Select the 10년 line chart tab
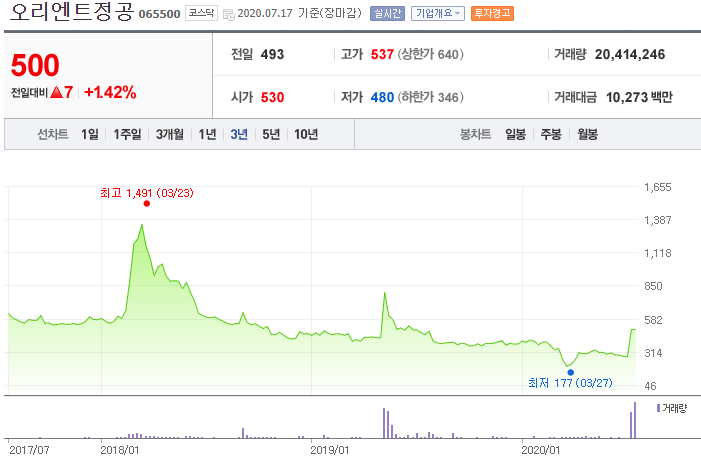This screenshot has width=701, height=475. point(306,134)
